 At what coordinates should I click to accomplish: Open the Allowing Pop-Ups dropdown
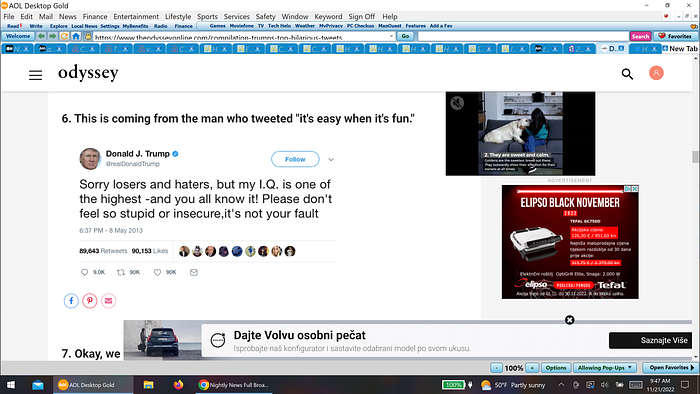click(604, 368)
